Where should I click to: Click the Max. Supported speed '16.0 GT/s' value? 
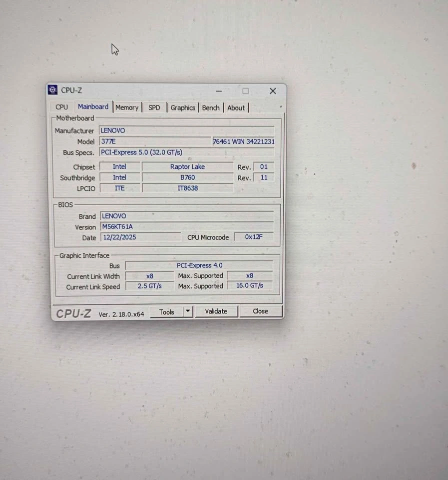click(x=250, y=285)
